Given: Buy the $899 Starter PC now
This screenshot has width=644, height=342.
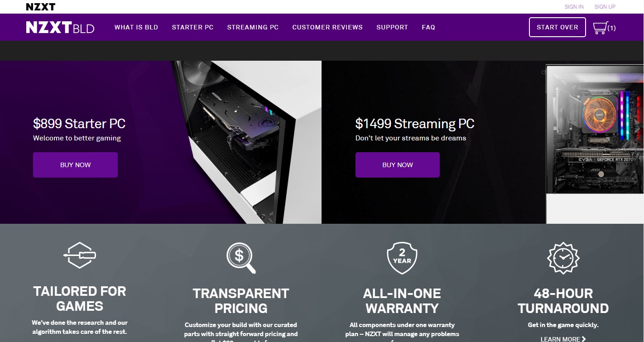Looking at the screenshot, I should tap(75, 165).
